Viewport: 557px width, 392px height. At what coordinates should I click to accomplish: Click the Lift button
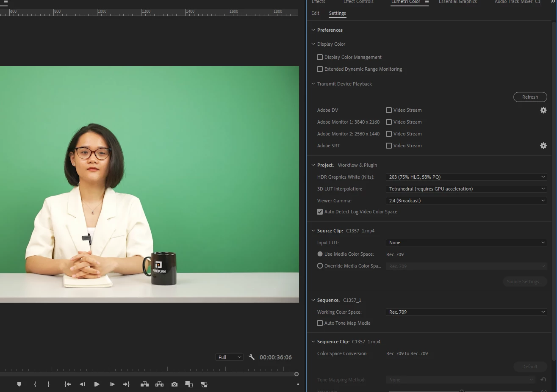coord(144,384)
